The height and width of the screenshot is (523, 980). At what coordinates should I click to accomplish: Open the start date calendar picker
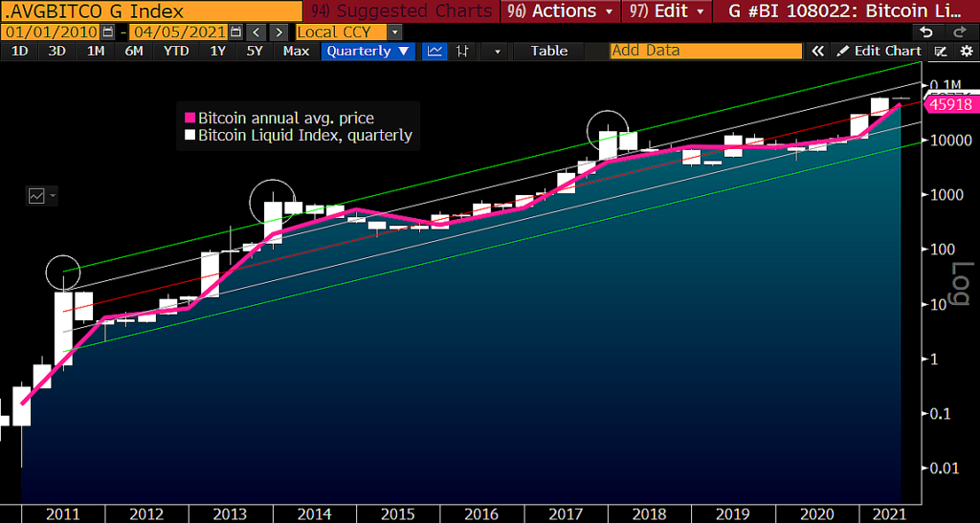(108, 33)
